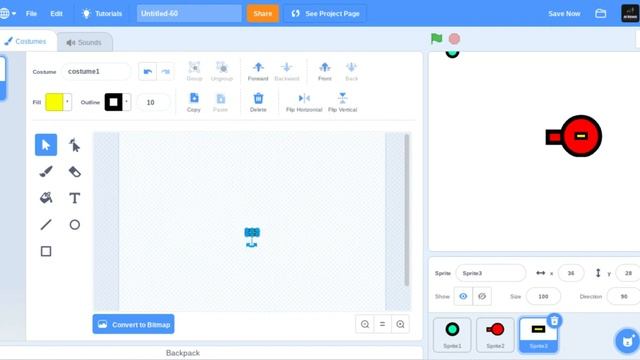640x360 pixels.
Task: Select the Fill bucket tool
Action: [46, 198]
